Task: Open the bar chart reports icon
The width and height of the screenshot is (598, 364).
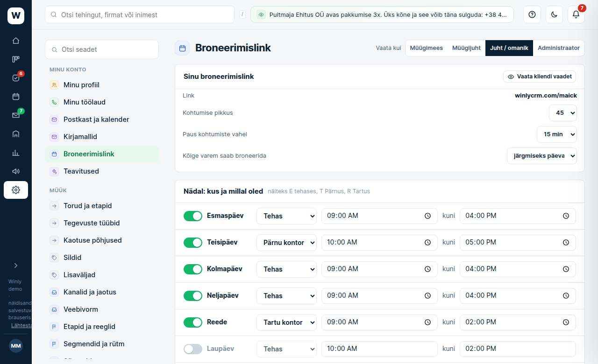Action: pos(16,153)
